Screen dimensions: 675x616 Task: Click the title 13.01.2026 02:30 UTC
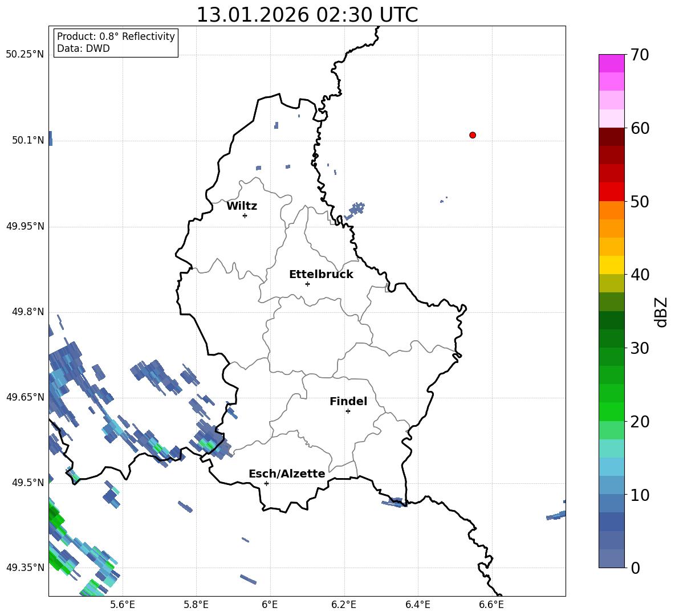307,15
